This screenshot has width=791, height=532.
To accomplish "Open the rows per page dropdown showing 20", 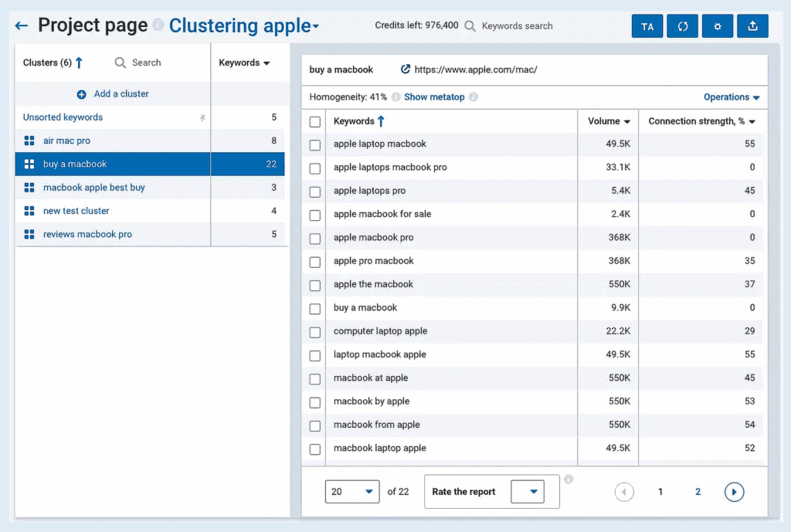I will 352,492.
